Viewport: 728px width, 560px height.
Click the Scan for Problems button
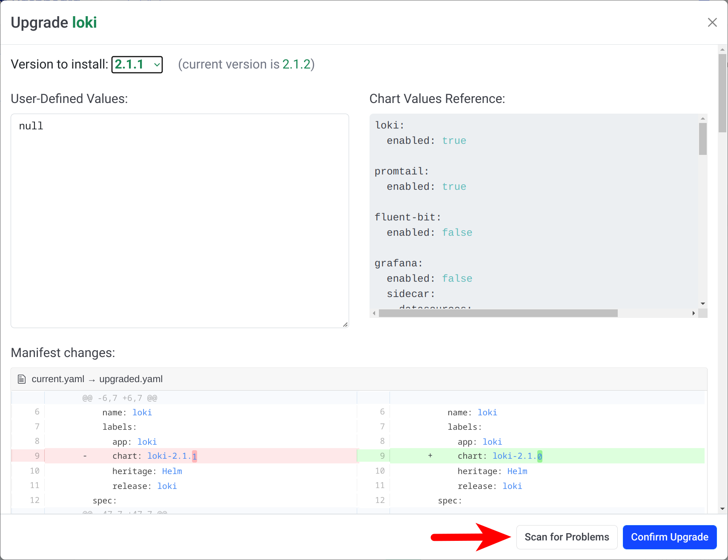coord(567,537)
